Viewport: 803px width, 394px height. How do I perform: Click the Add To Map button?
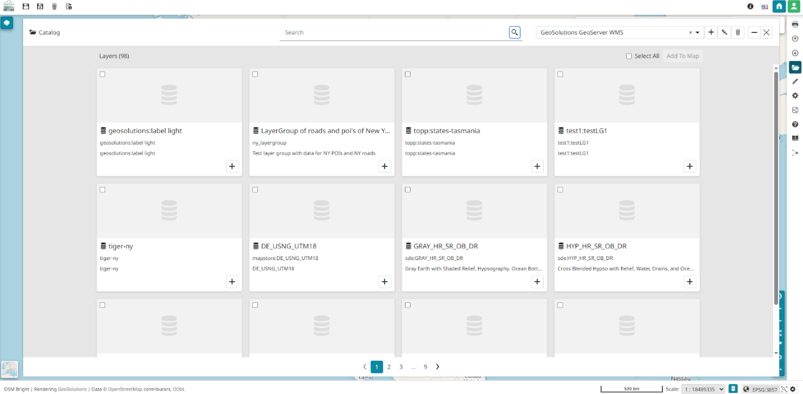point(683,56)
